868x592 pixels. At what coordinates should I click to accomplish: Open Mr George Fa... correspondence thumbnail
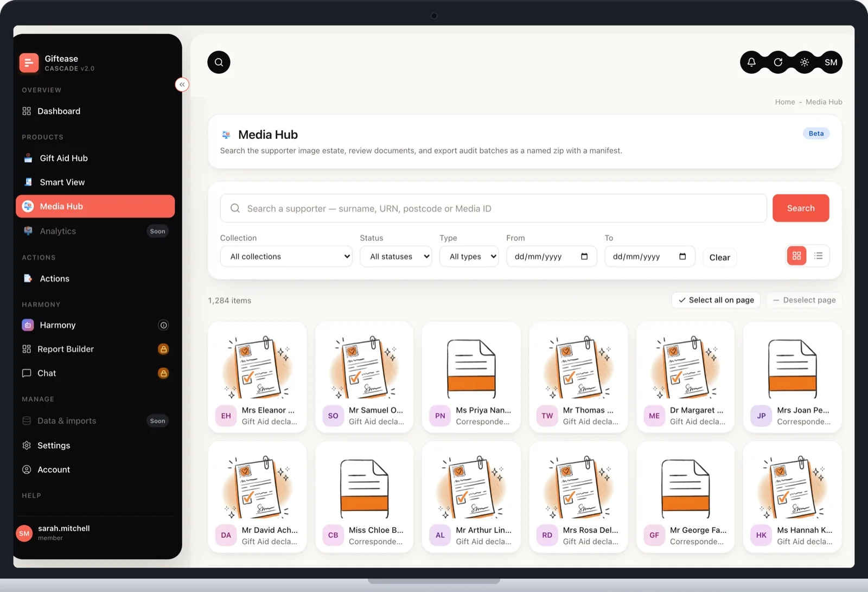coord(686,488)
